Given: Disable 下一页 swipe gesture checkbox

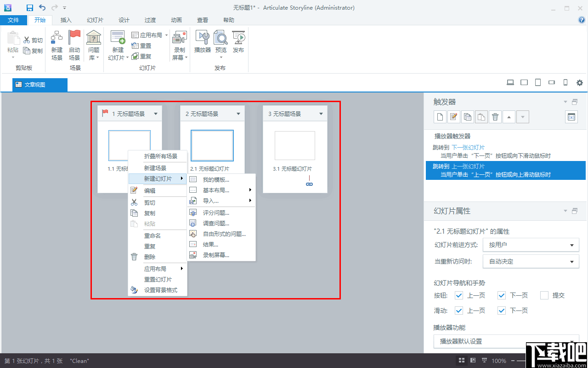Looking at the screenshot, I should coord(501,310).
